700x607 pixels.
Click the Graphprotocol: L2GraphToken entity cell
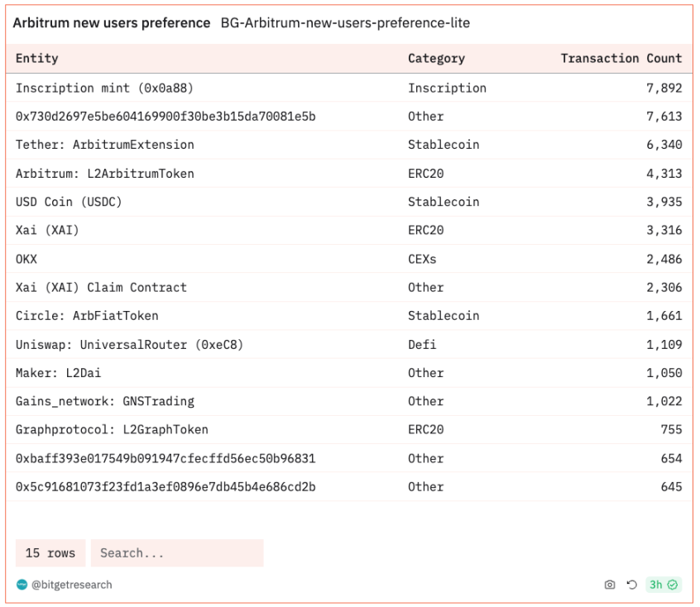[x=112, y=430]
